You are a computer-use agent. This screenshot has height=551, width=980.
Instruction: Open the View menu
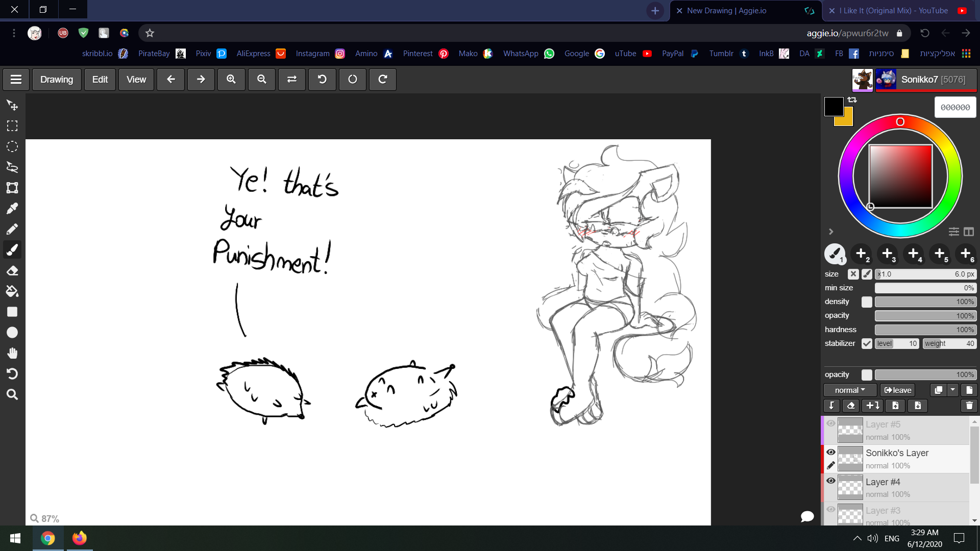click(136, 80)
